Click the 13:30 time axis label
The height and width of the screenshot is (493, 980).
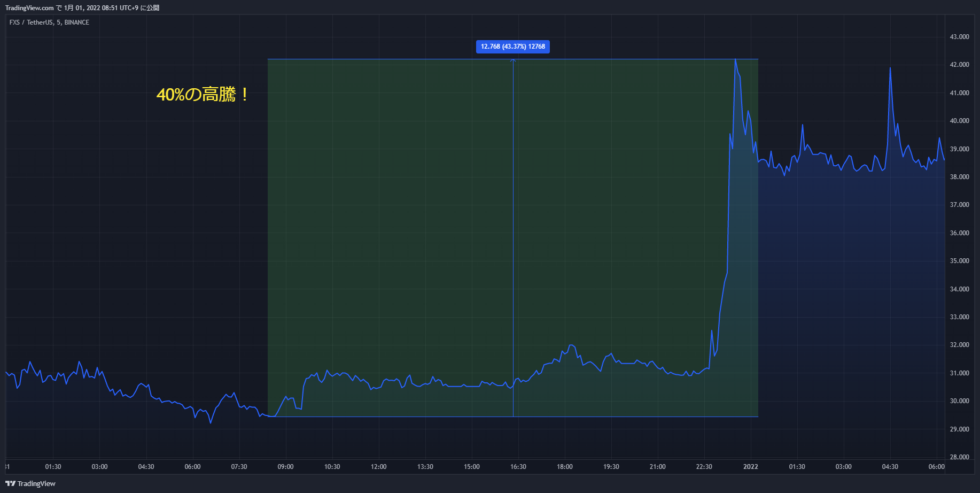425,467
